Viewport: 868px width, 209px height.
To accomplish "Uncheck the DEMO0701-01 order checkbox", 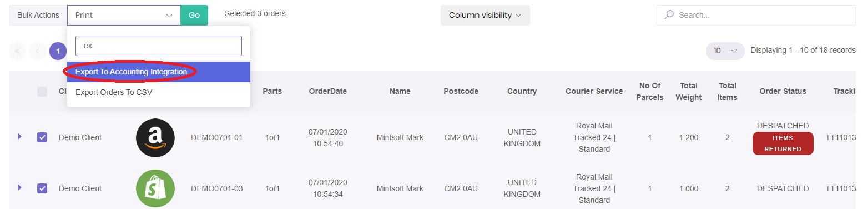I will tap(42, 137).
